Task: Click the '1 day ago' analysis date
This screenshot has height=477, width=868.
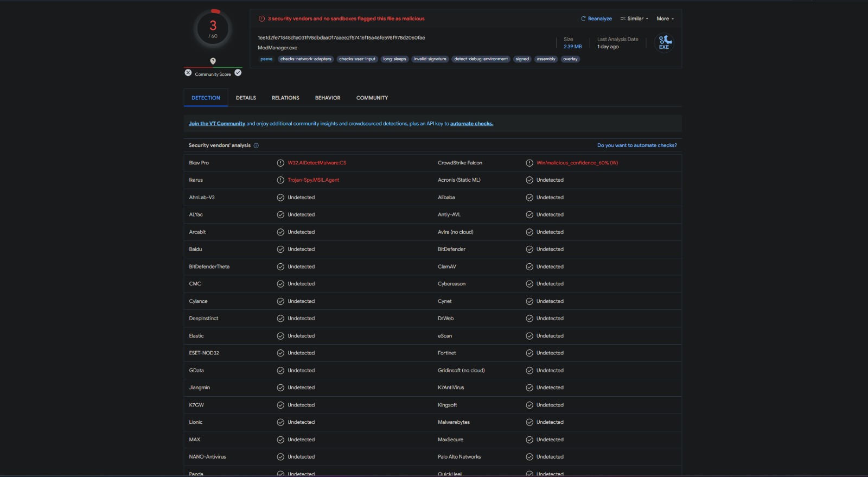Action: 608,47
